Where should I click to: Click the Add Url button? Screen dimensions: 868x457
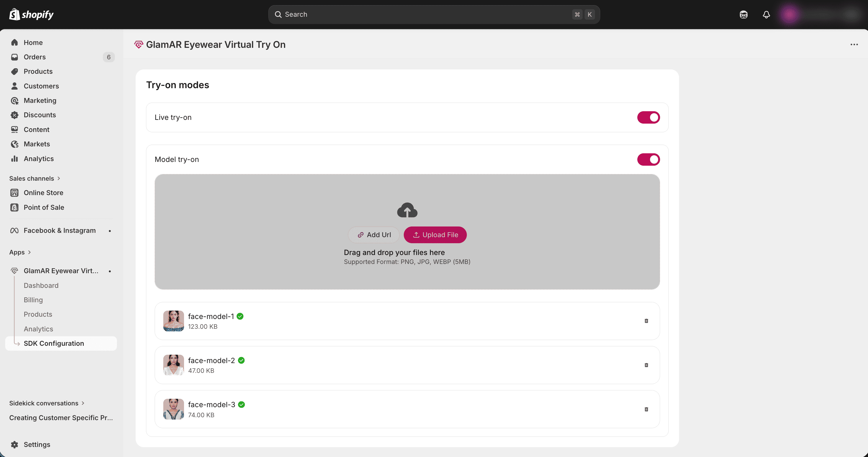coord(374,235)
